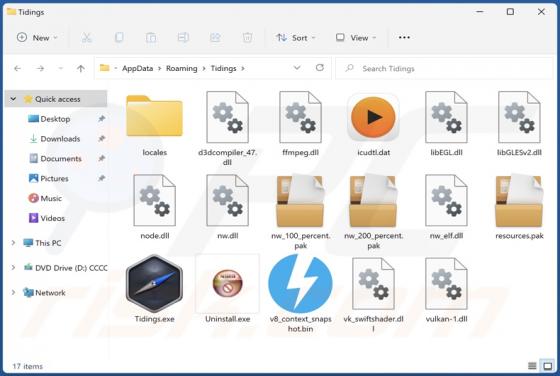Select the resources.pak archive icon
Image resolution: width=560 pixels, height=376 pixels.
point(519,201)
